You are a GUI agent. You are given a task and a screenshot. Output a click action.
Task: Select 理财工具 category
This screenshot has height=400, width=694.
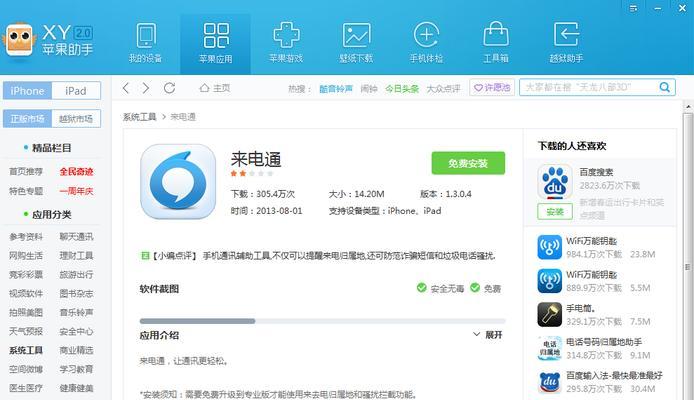pyautogui.click(x=76, y=256)
